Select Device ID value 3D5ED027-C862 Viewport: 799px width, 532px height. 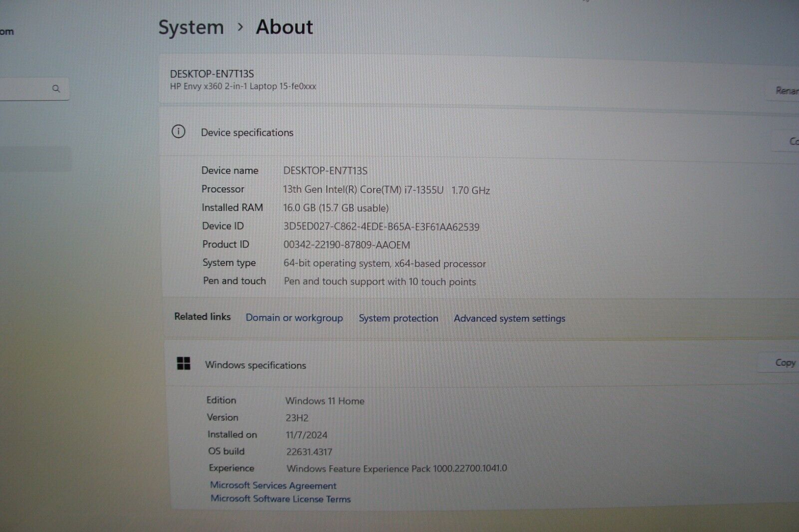click(x=382, y=227)
